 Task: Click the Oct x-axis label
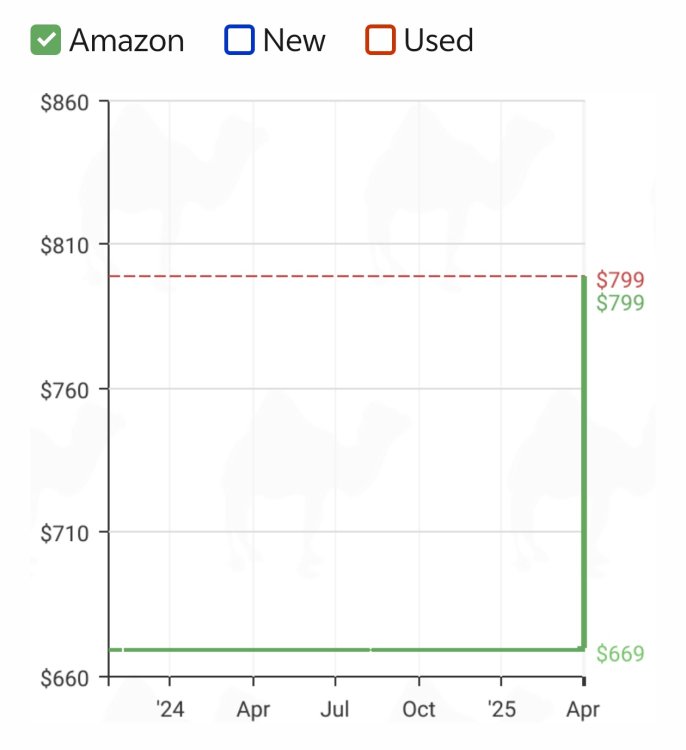click(419, 710)
